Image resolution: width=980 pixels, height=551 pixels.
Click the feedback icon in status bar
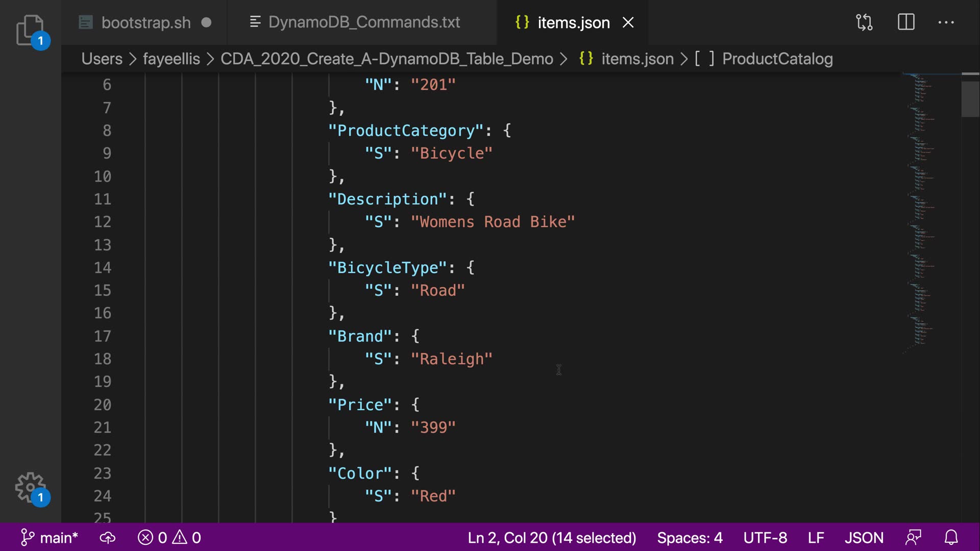click(913, 538)
